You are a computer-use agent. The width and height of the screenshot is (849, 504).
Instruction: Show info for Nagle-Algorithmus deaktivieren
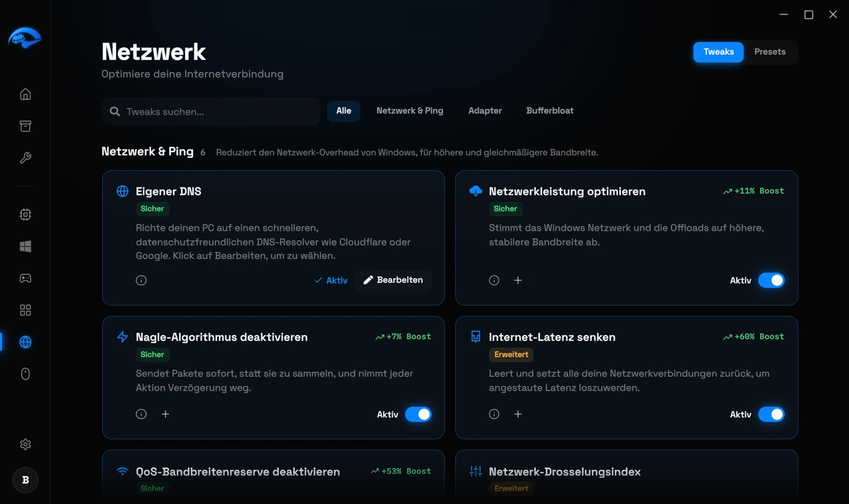click(x=141, y=414)
